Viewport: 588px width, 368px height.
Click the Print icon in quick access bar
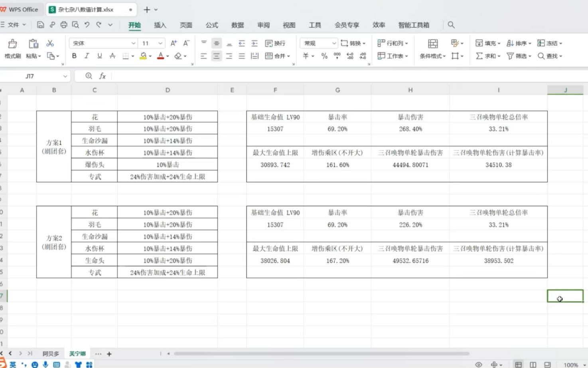(x=64, y=25)
